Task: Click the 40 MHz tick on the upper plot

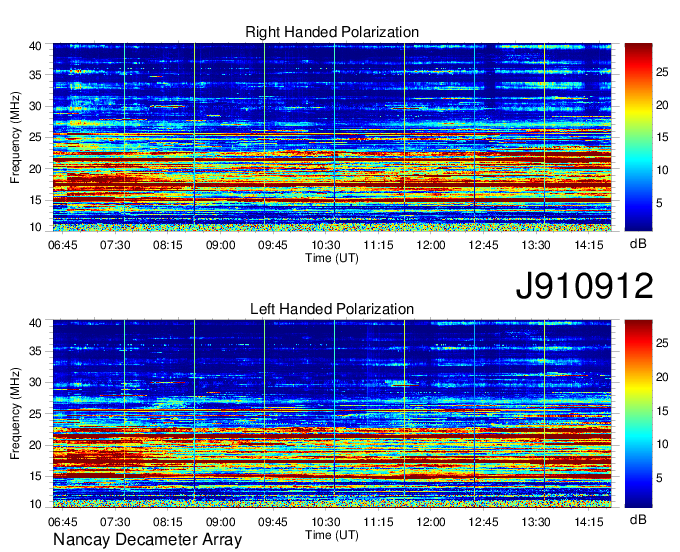Action: [x=35, y=46]
